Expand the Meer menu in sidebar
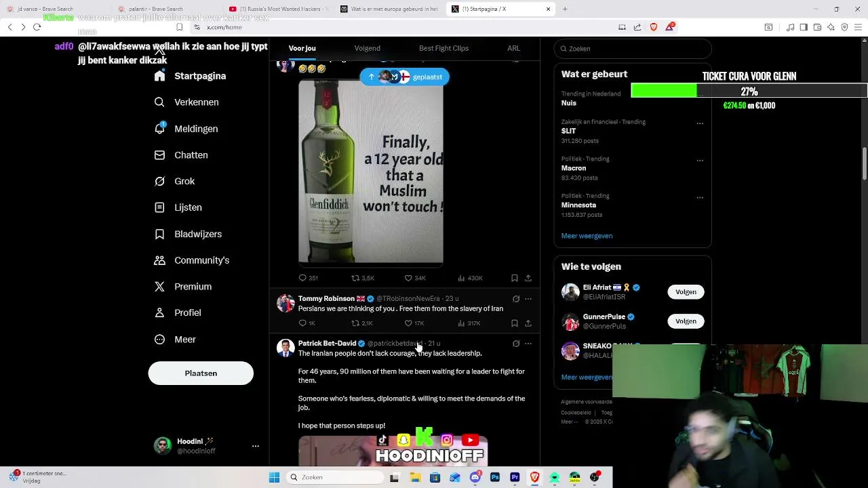The width and height of the screenshot is (868, 488). pyautogui.click(x=176, y=340)
